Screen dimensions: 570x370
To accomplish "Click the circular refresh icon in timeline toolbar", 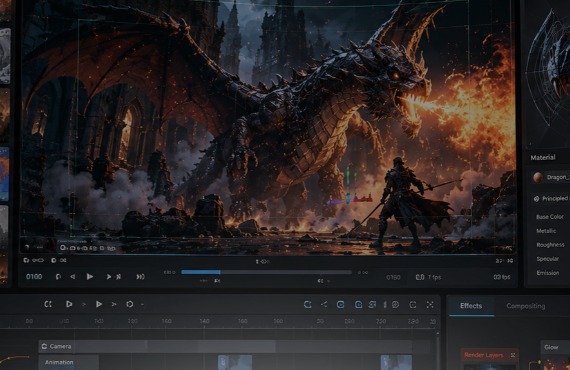I will (x=129, y=304).
